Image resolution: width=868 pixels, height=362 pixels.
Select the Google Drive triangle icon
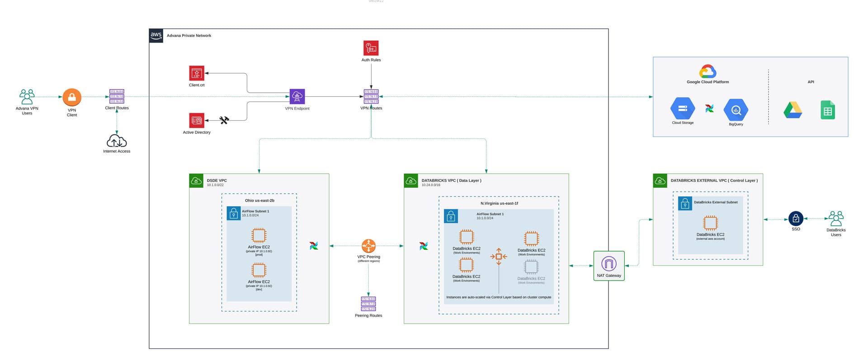(x=793, y=110)
